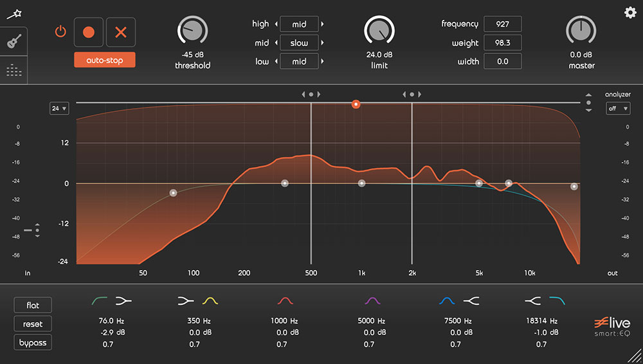Select the red bell filter at 1000 Hz
The image size is (643, 364).
pos(285,300)
